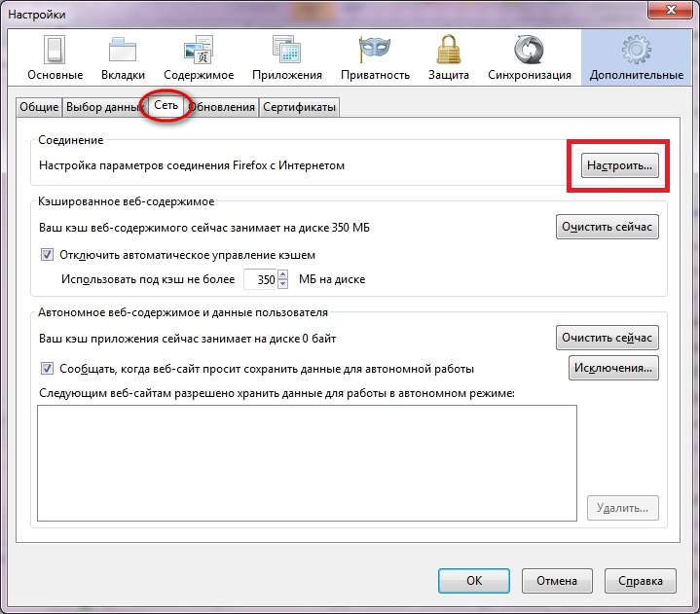Click the Отмена button
Image resolution: width=700 pixels, height=614 pixels.
(x=557, y=581)
